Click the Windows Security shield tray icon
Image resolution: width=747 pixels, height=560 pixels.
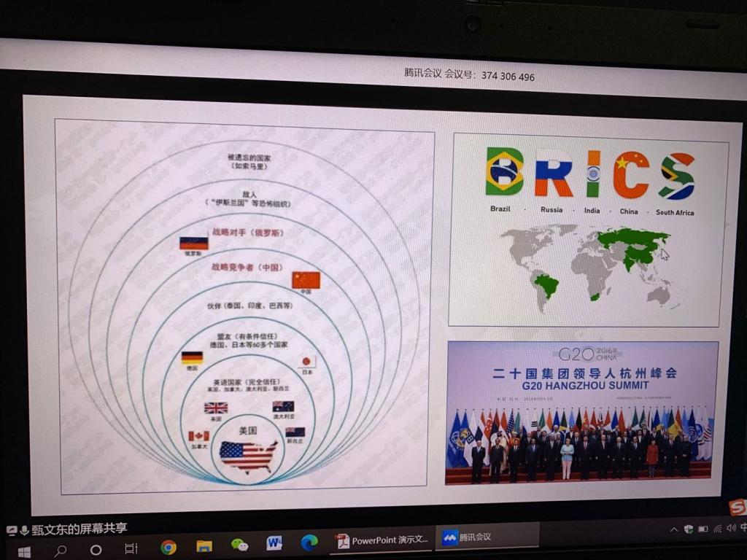[x=689, y=529]
